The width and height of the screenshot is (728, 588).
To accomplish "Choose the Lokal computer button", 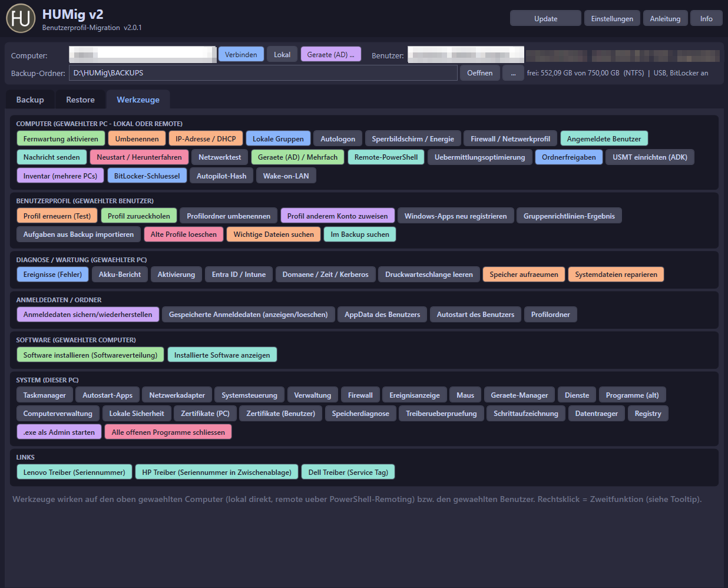I will pos(282,55).
